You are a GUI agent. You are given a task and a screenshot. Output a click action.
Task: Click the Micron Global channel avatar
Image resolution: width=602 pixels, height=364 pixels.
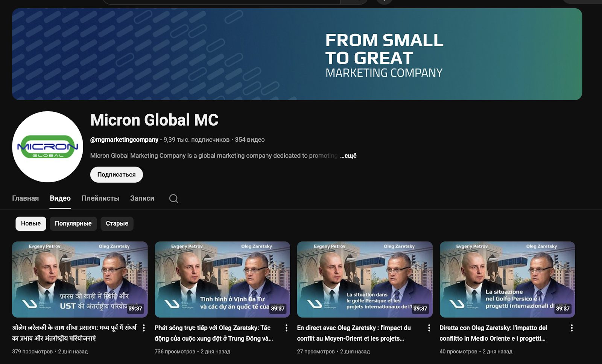tap(48, 147)
